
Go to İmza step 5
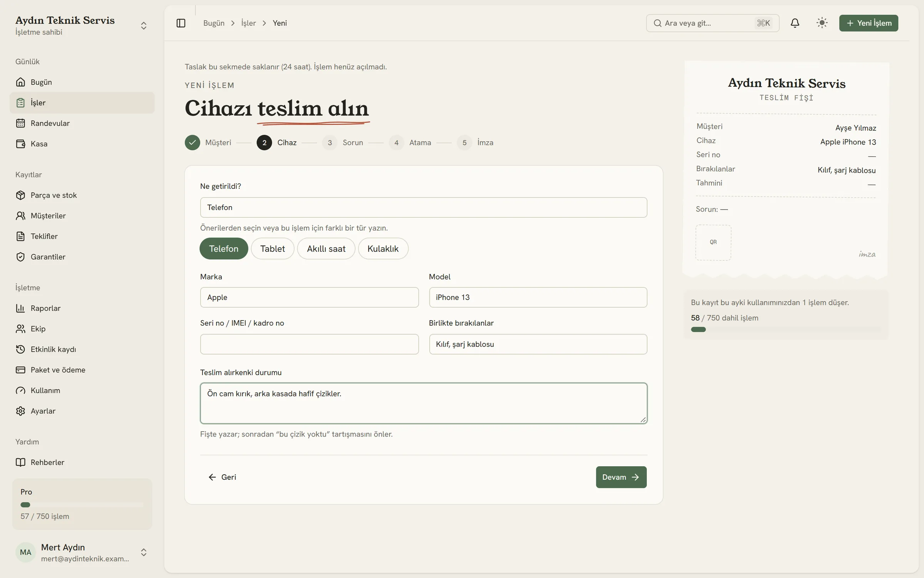tap(475, 143)
